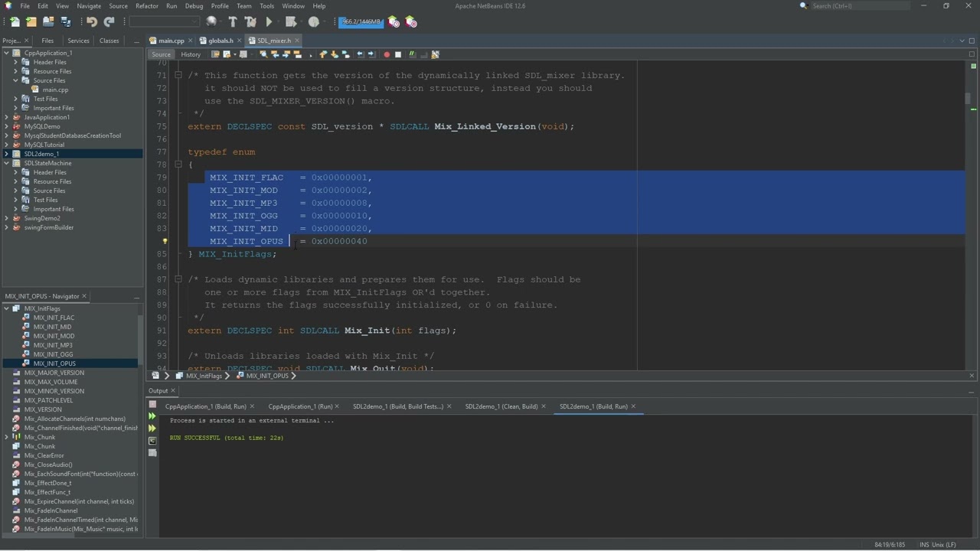Close the Navigator panel
The height and width of the screenshot is (551, 980).
(x=84, y=296)
